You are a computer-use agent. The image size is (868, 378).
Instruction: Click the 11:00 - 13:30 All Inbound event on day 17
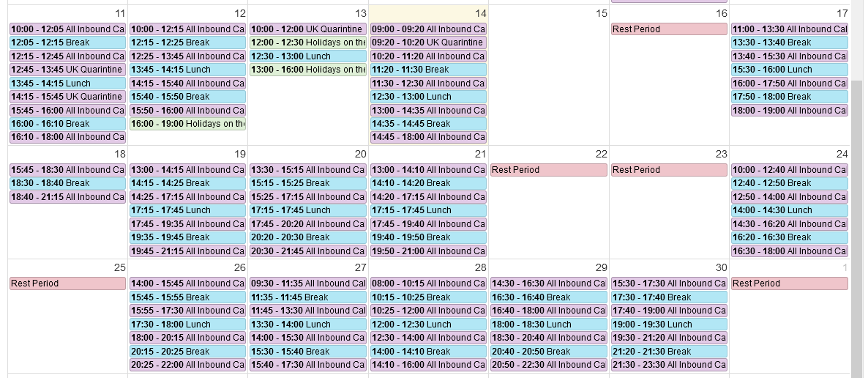(x=790, y=29)
